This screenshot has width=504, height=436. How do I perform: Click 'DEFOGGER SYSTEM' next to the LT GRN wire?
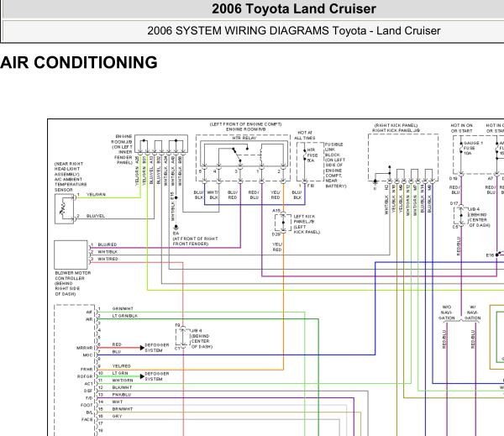tap(157, 376)
